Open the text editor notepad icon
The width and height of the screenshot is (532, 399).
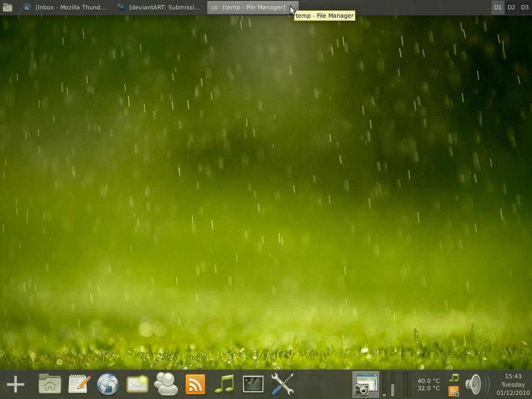click(78, 384)
